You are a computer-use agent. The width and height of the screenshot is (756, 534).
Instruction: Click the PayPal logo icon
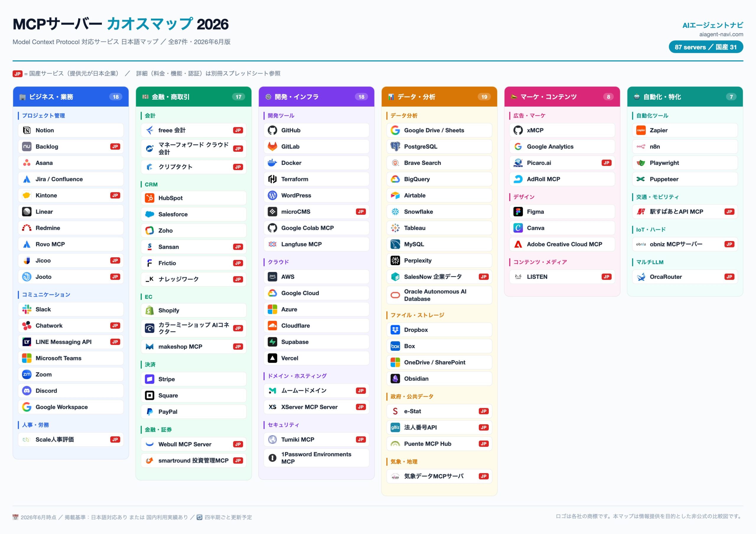point(149,412)
